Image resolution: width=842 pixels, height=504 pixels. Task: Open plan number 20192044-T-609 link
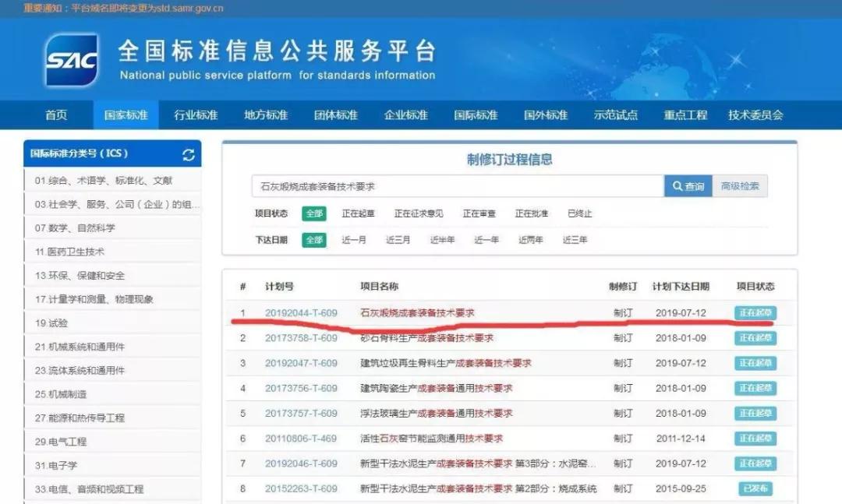coord(301,313)
